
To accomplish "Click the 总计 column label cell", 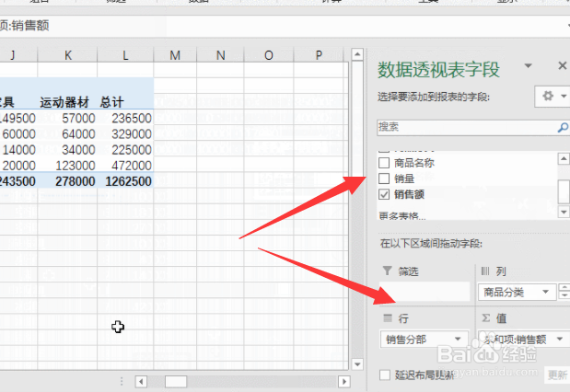I will (125, 102).
